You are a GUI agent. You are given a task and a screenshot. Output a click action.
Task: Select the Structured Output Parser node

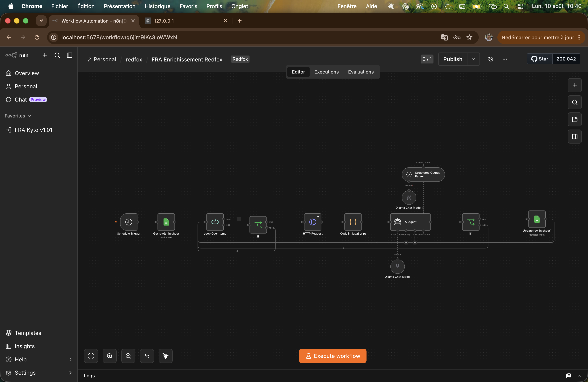click(x=423, y=174)
